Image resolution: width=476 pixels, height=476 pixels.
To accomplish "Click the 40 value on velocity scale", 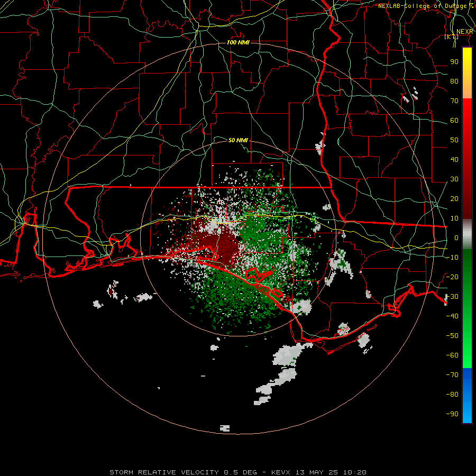I will (454, 160).
